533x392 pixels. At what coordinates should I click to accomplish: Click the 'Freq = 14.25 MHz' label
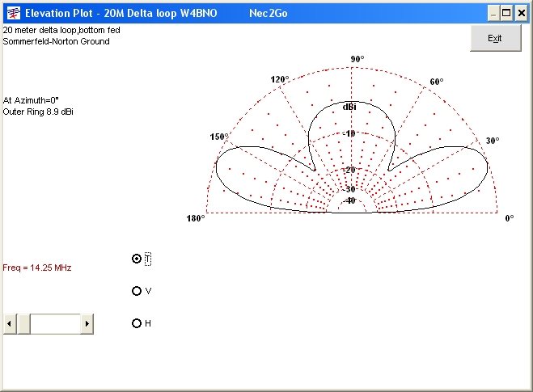pyautogui.click(x=37, y=268)
